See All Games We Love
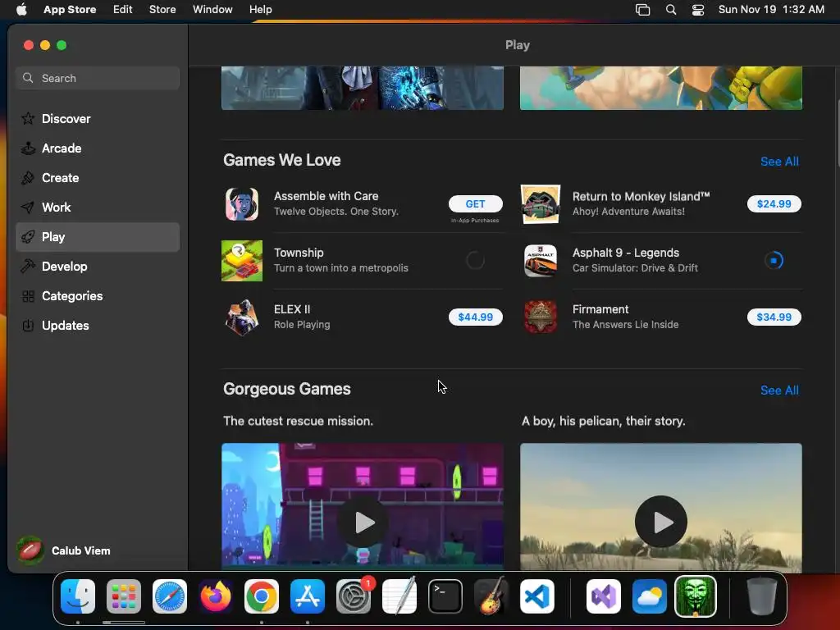Image resolution: width=840 pixels, height=630 pixels. pos(779,162)
